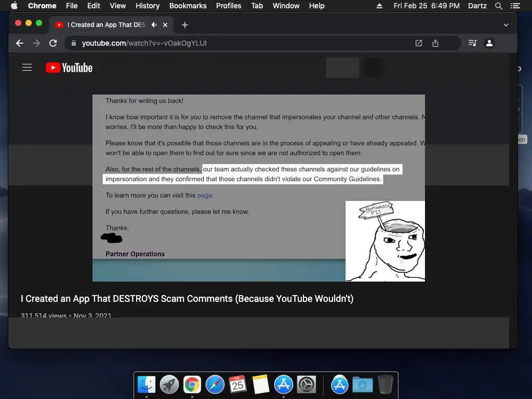Image resolution: width=532 pixels, height=399 pixels.
Task: Open the media controls icon in toolbar
Action: [472, 43]
